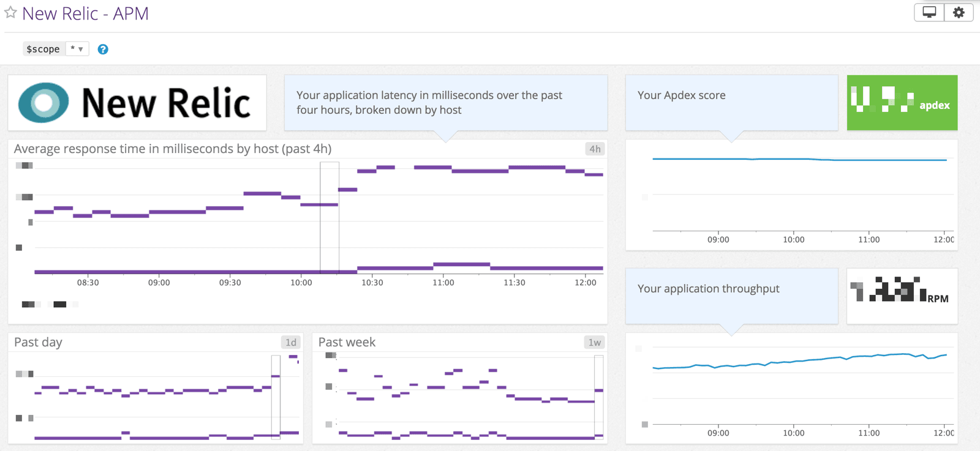This screenshot has height=451, width=980.
Task: Open the $scope asterisk value dropdown
Action: [x=77, y=49]
